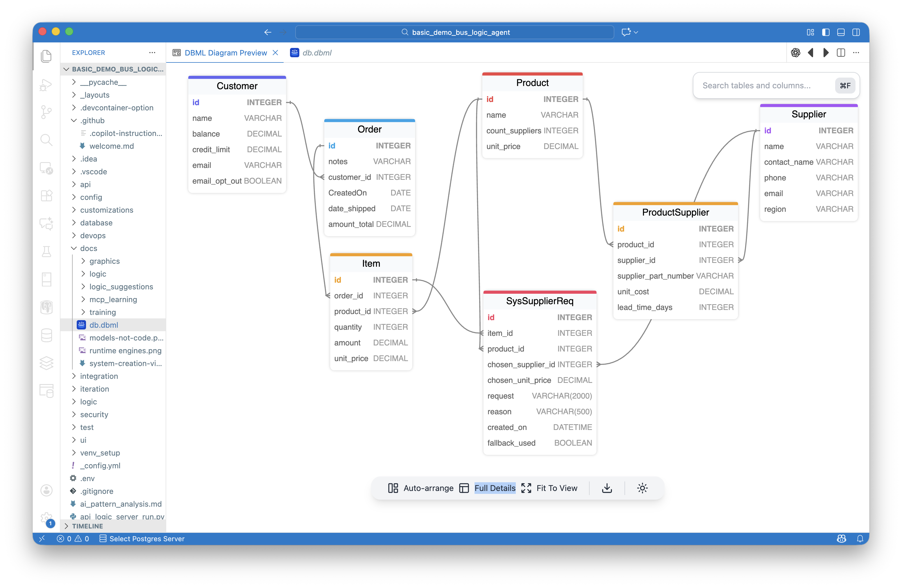The image size is (902, 588).
Task: Click Auto-arrange to rearrange tables
Action: [421, 488]
